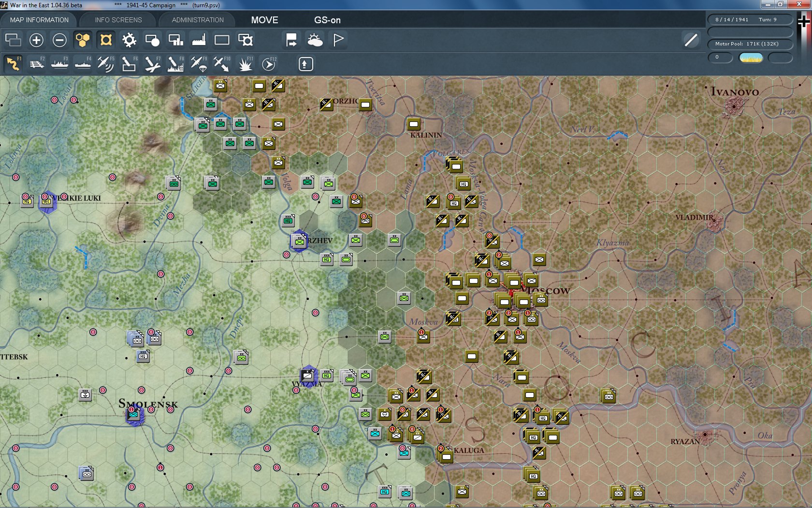Open the weather display icon

pos(315,40)
